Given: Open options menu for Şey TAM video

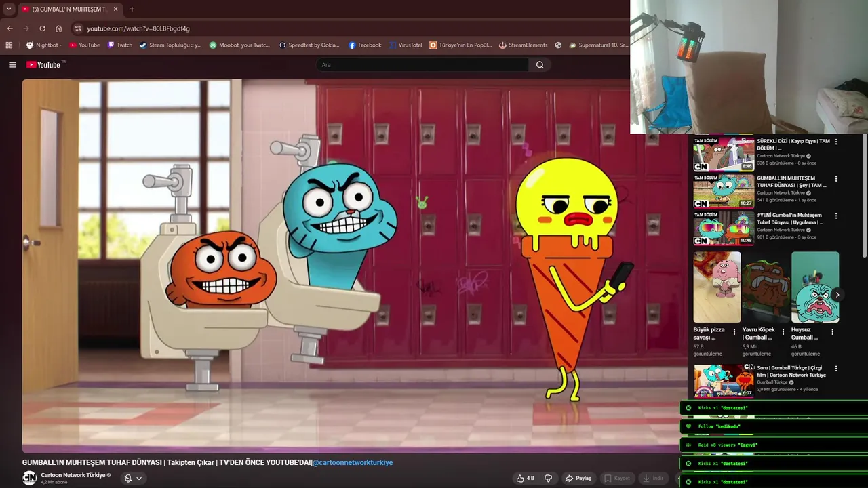Looking at the screenshot, I should [836, 179].
